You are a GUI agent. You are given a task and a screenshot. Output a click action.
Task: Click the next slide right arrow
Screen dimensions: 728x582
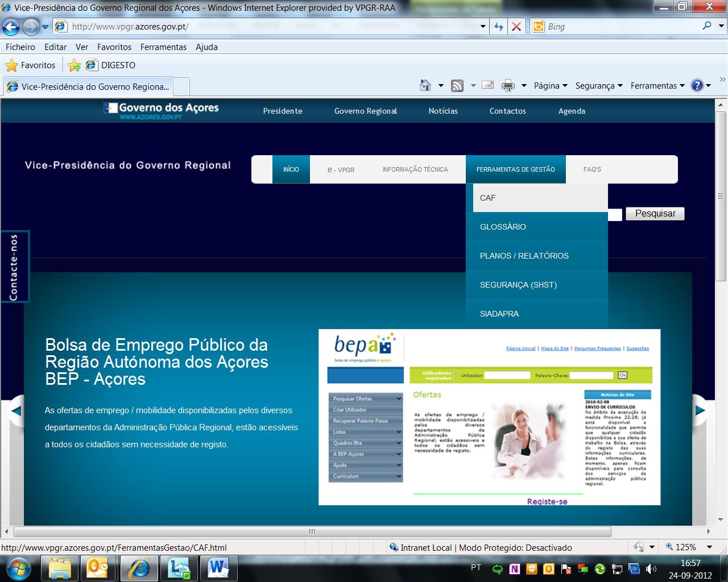[x=700, y=410]
